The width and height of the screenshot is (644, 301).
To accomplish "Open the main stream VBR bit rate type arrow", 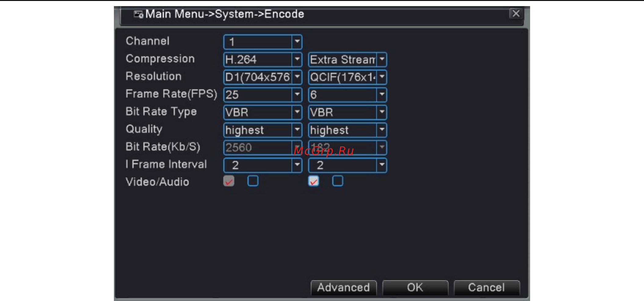I will (297, 112).
